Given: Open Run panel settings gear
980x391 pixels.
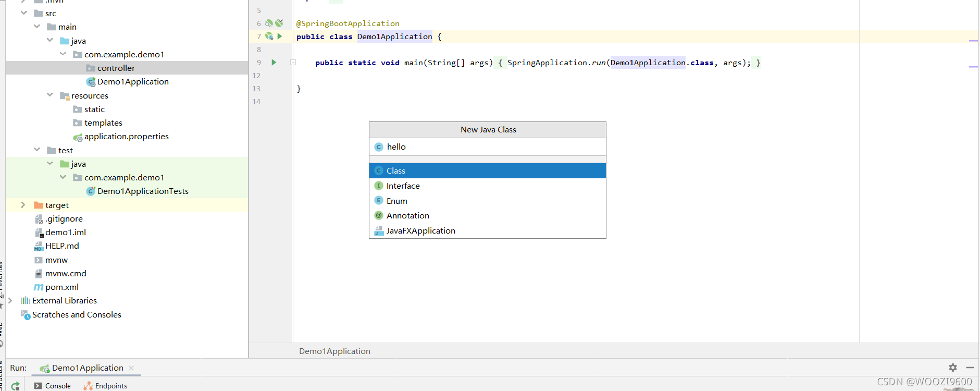Looking at the screenshot, I should coord(953,367).
